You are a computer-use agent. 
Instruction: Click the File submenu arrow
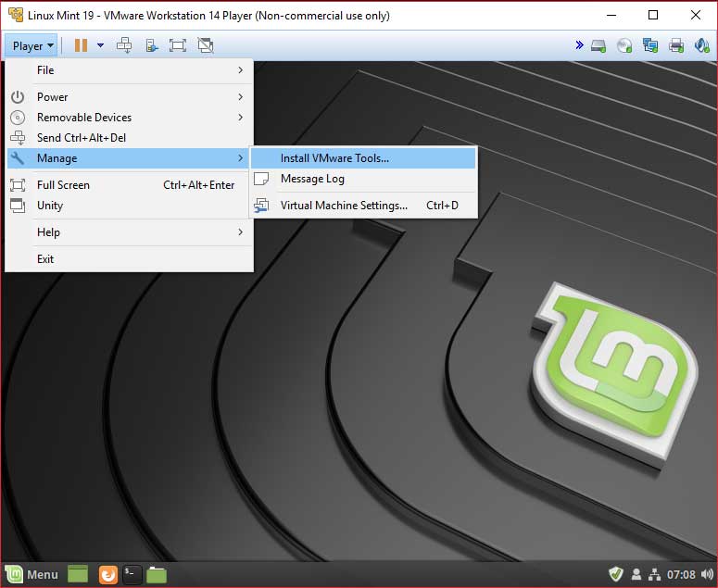[240, 70]
